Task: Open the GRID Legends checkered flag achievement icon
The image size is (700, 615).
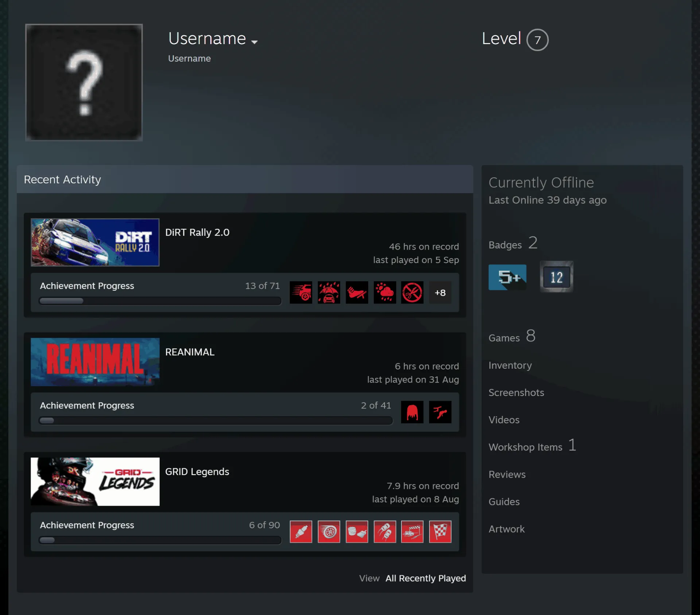Action: coord(440,532)
